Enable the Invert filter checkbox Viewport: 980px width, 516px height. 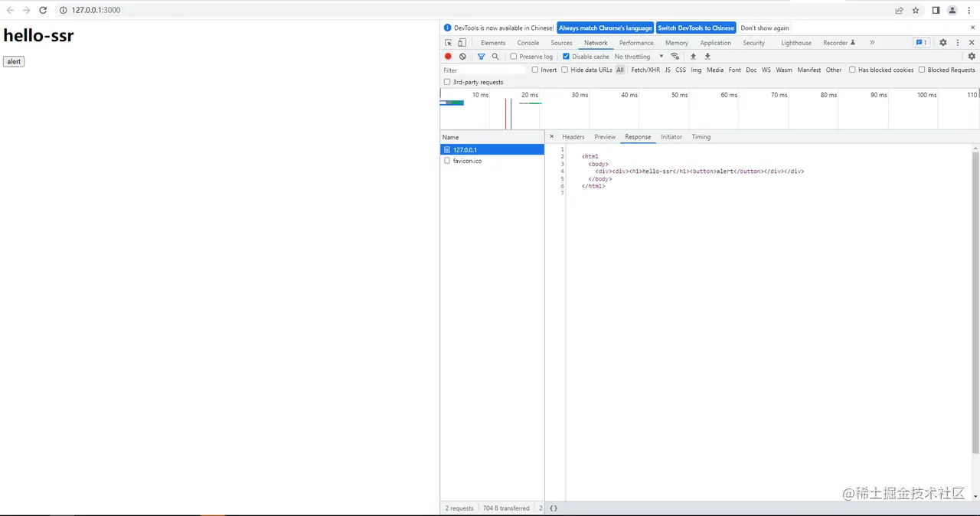pyautogui.click(x=535, y=70)
